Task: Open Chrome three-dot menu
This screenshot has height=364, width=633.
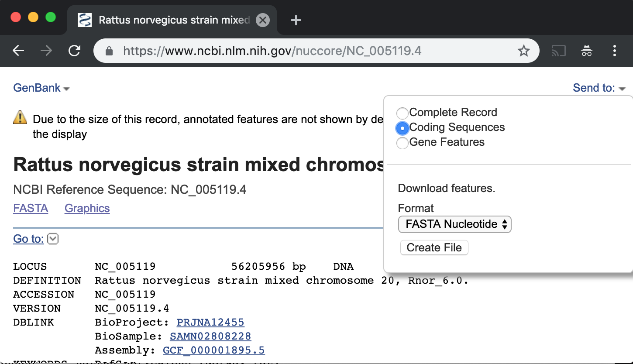Action: pos(614,51)
